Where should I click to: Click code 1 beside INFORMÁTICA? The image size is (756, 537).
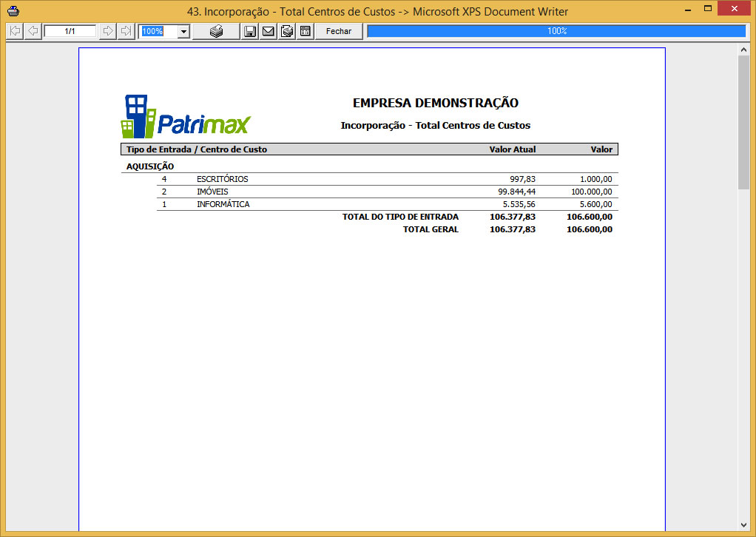click(164, 204)
